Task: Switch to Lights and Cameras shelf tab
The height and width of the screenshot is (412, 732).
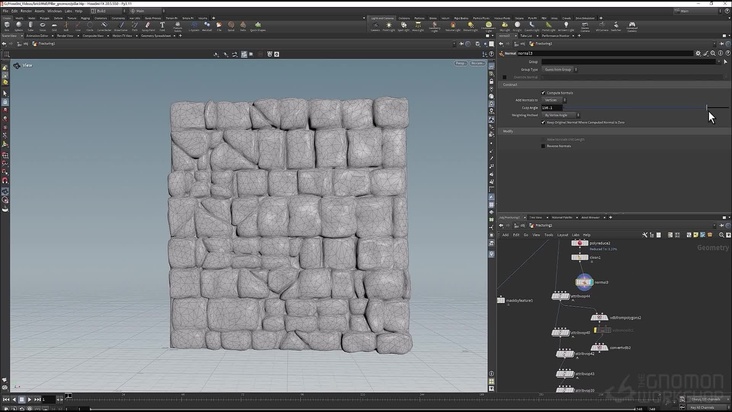Action: click(x=382, y=18)
